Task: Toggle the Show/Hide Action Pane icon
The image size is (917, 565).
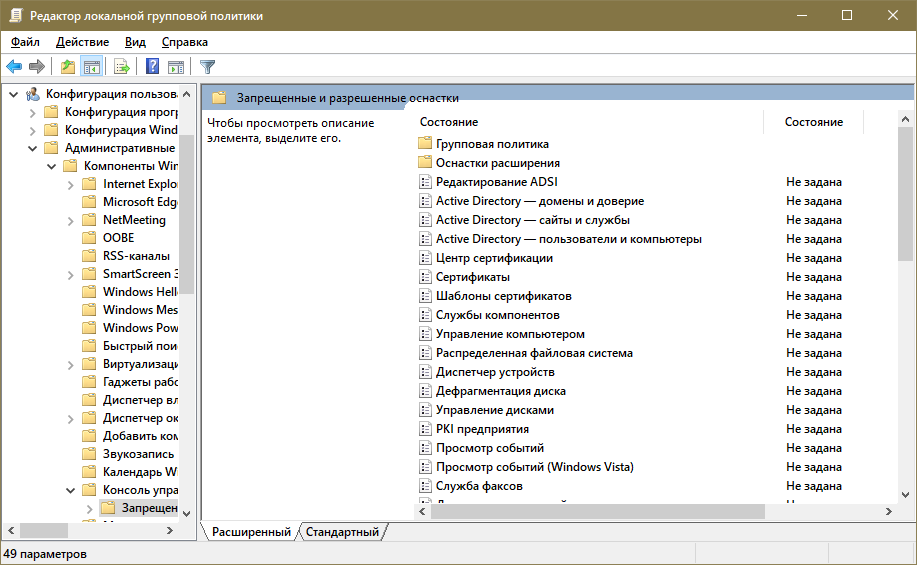Action: [176, 67]
